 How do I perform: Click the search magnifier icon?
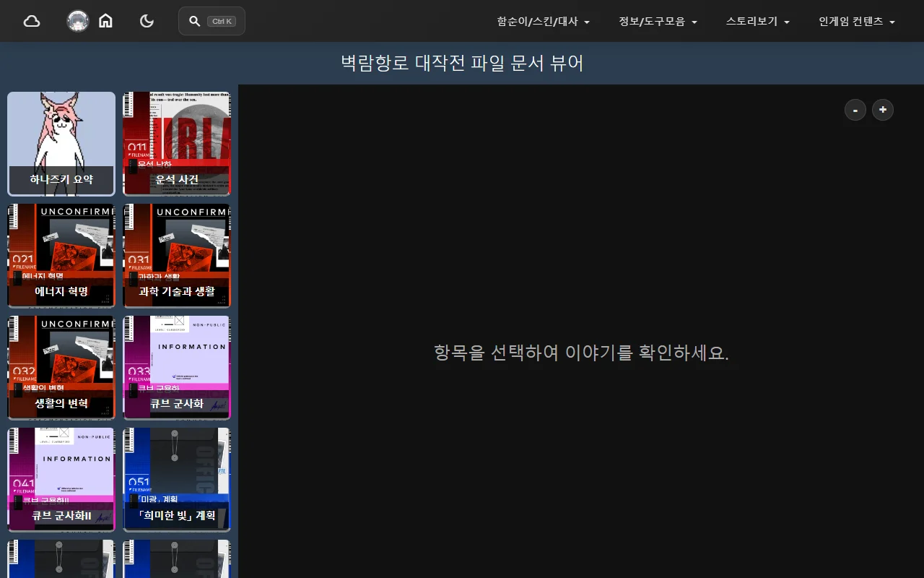pyautogui.click(x=194, y=21)
